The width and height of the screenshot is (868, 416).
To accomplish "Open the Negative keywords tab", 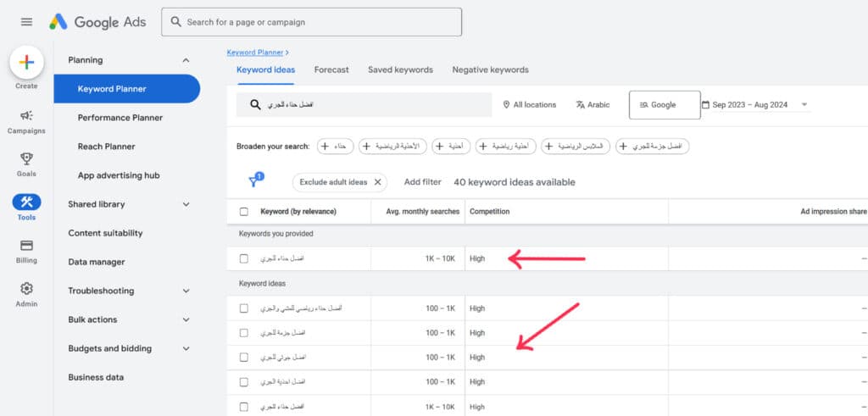I will [x=491, y=69].
